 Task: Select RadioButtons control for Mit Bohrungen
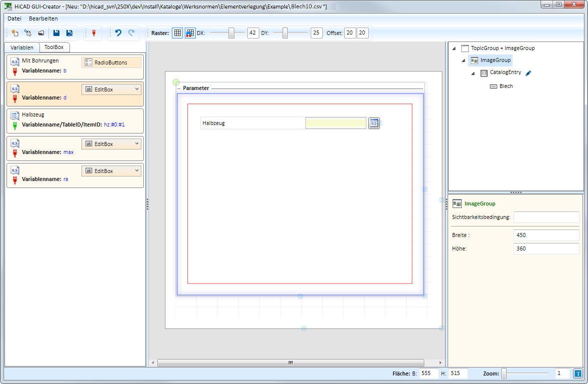point(111,62)
